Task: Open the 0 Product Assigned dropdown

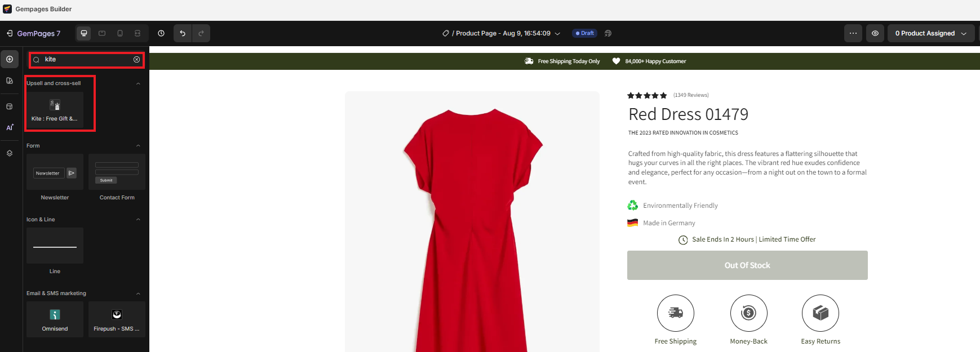Action: coord(930,33)
